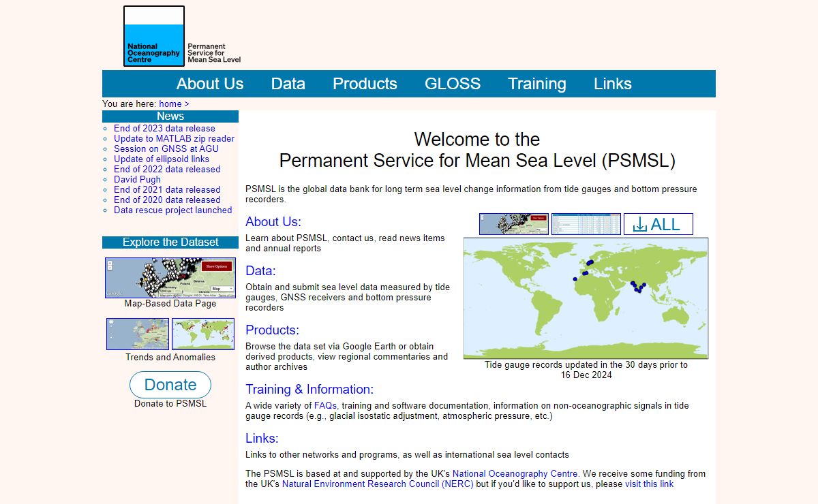
Task: Click the Trends and Anomalies caption
Action: coord(170,357)
